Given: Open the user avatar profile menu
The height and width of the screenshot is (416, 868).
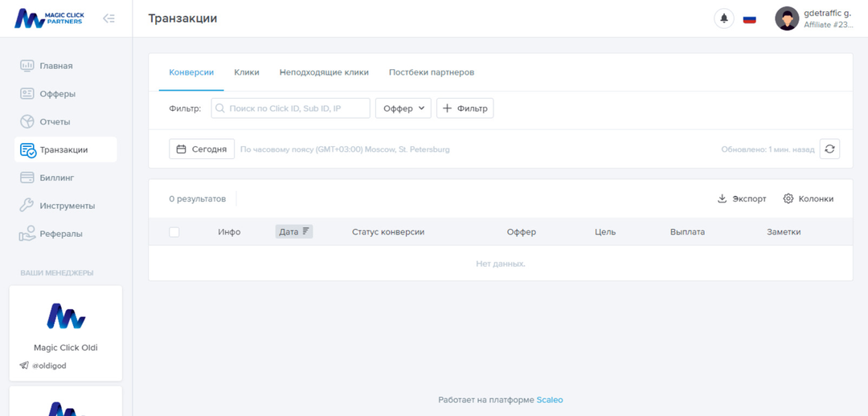Looking at the screenshot, I should click(787, 18).
